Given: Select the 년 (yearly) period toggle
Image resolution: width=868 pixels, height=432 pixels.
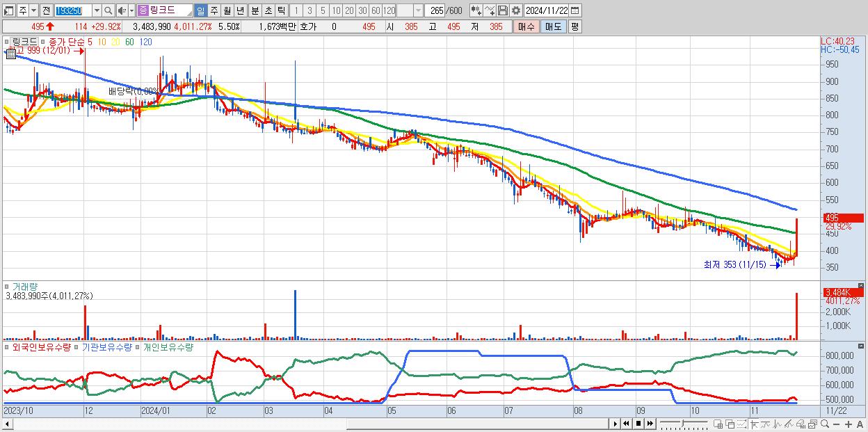Looking at the screenshot, I should pyautogui.click(x=240, y=10).
